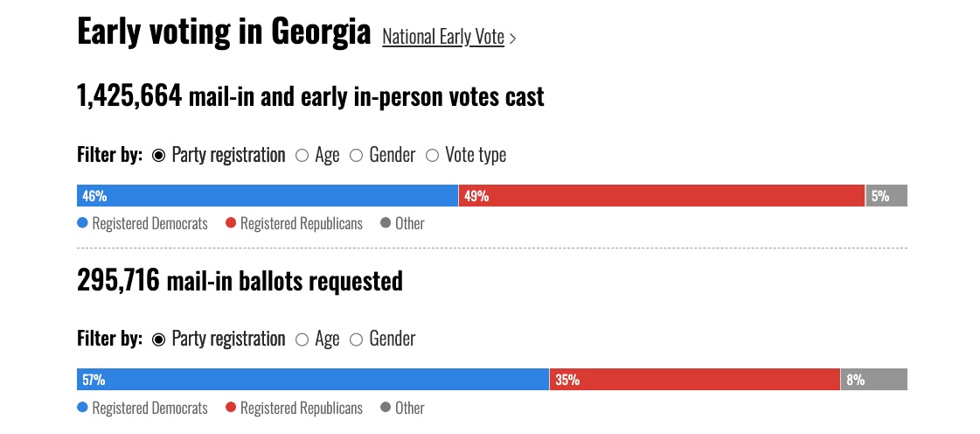
Task: Select Age filter for votes cast
Action: [302, 156]
